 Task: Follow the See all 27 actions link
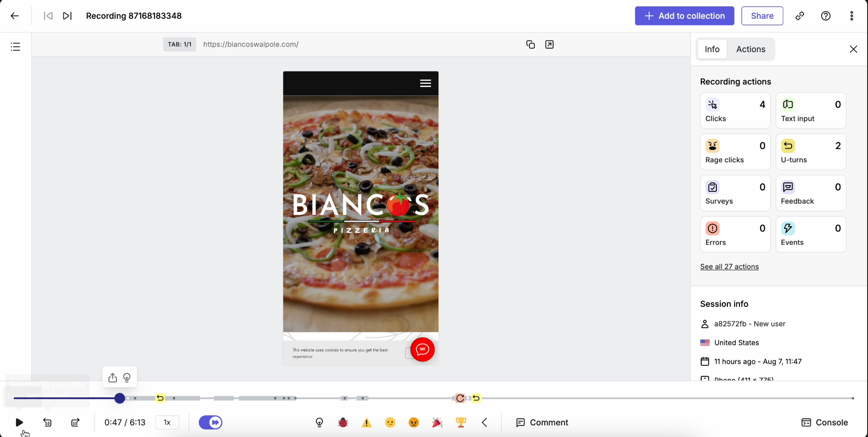pyautogui.click(x=729, y=267)
